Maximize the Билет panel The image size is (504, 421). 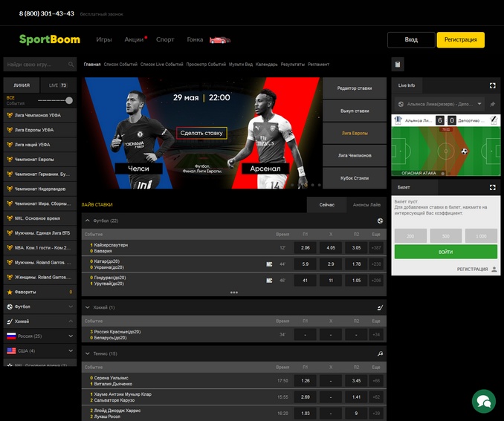[x=492, y=187]
